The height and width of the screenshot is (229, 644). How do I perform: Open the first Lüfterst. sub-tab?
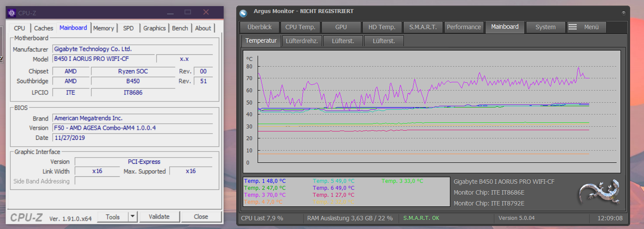343,41
